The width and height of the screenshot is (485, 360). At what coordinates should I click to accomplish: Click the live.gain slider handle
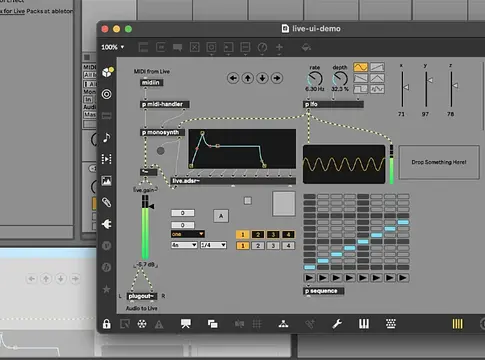point(151,207)
